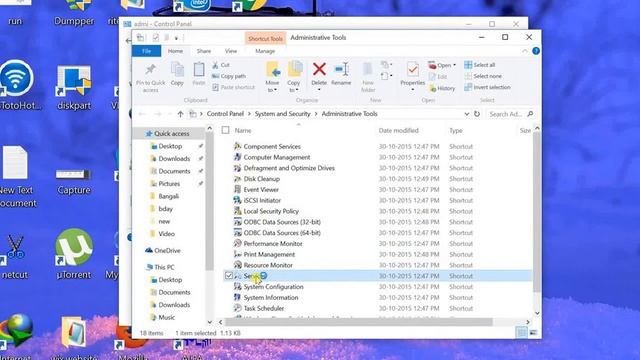The image size is (640, 360).
Task: Expand the address bar history dropdown
Action: click(467, 114)
